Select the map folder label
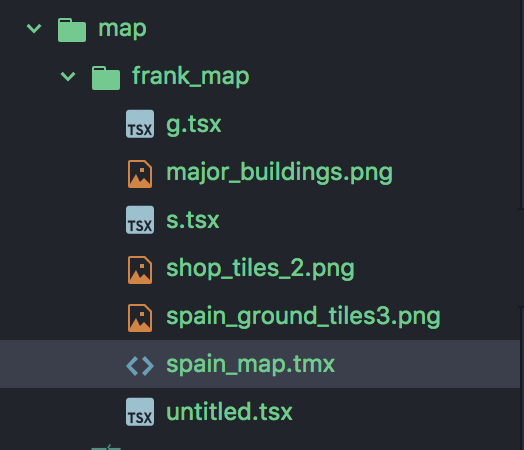 (x=122, y=29)
